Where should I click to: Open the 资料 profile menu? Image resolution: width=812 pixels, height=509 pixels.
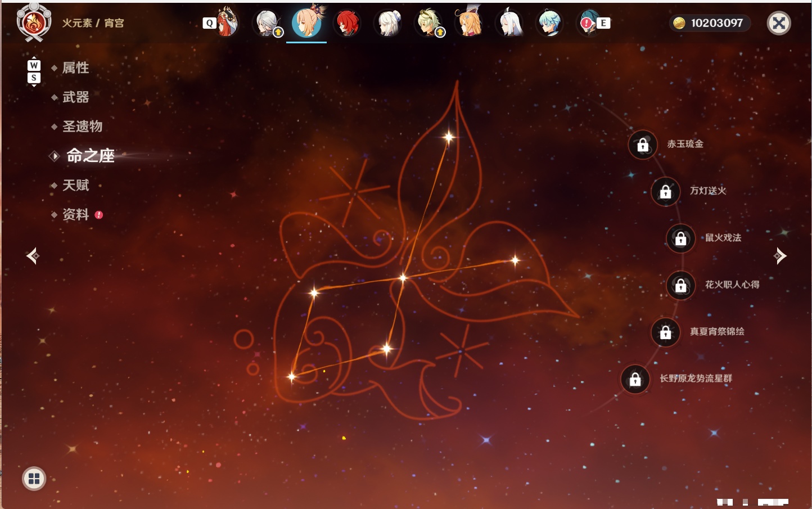(x=76, y=214)
